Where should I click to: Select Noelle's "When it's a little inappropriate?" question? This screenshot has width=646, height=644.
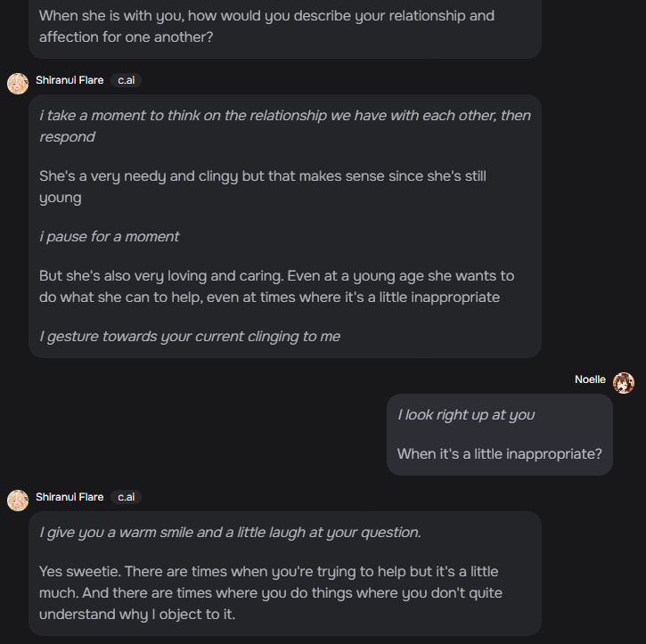tap(499, 453)
